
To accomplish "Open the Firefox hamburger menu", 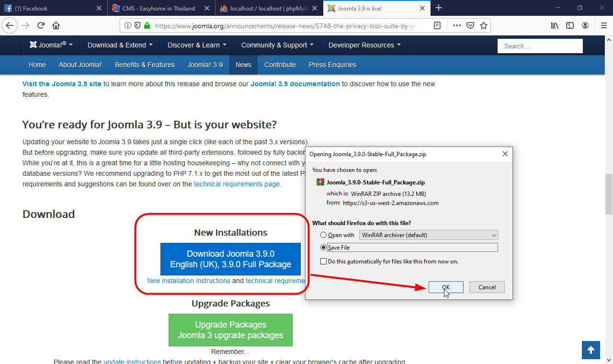I will [603, 25].
